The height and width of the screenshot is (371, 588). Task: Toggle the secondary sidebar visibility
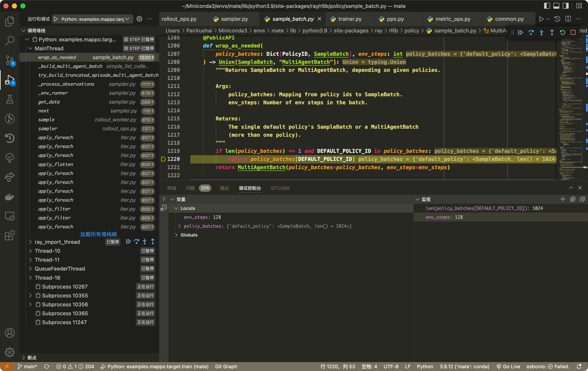[x=566, y=6]
